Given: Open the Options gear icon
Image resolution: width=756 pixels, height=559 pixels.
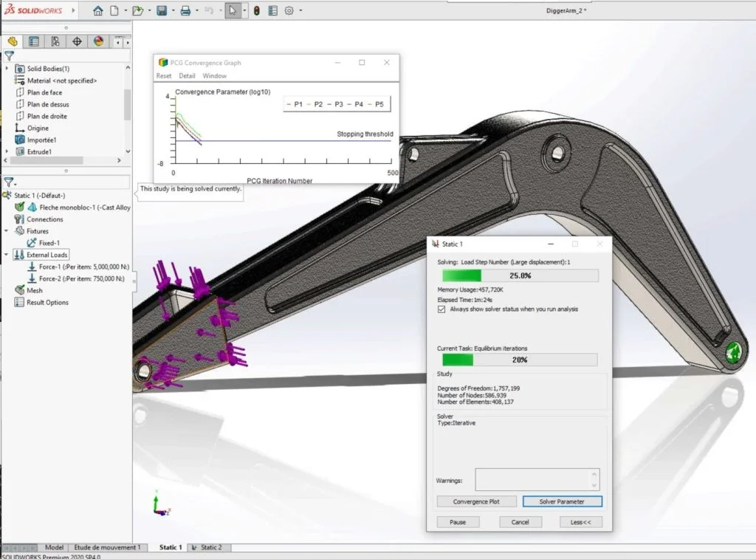Looking at the screenshot, I should pos(289,11).
